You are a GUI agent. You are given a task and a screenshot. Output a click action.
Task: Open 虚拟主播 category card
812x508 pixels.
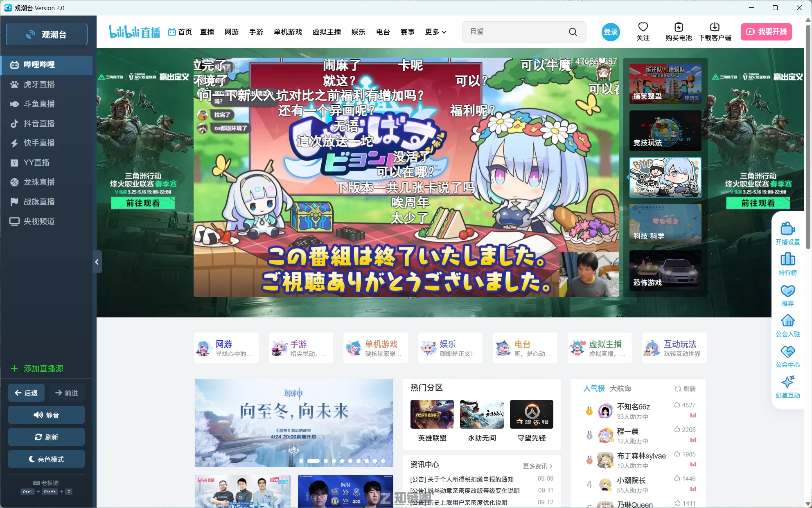[600, 348]
